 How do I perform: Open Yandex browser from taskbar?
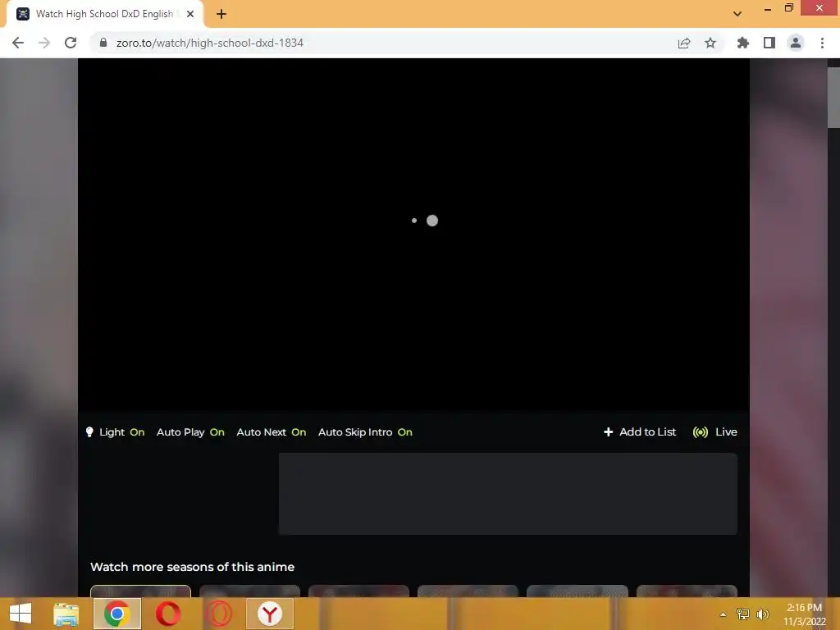tap(270, 614)
